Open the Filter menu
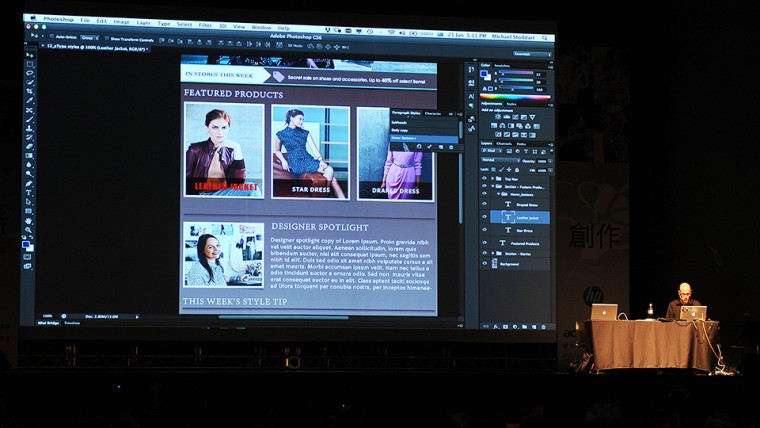 point(205,25)
